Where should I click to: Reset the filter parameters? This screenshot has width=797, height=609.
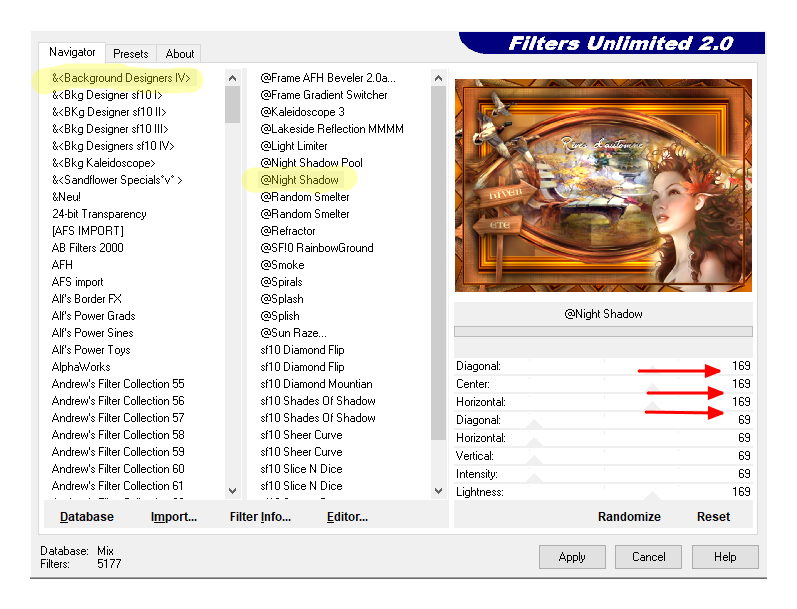pos(713,516)
